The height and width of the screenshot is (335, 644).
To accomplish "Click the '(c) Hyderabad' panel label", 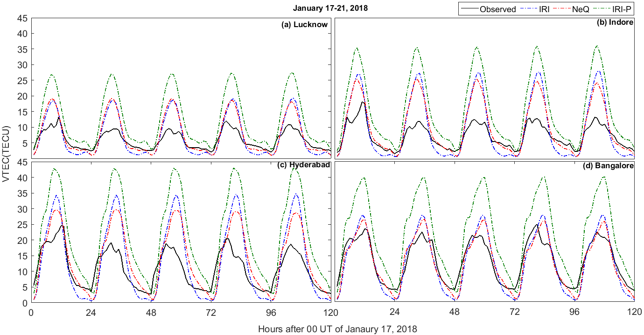I will click(x=303, y=165).
